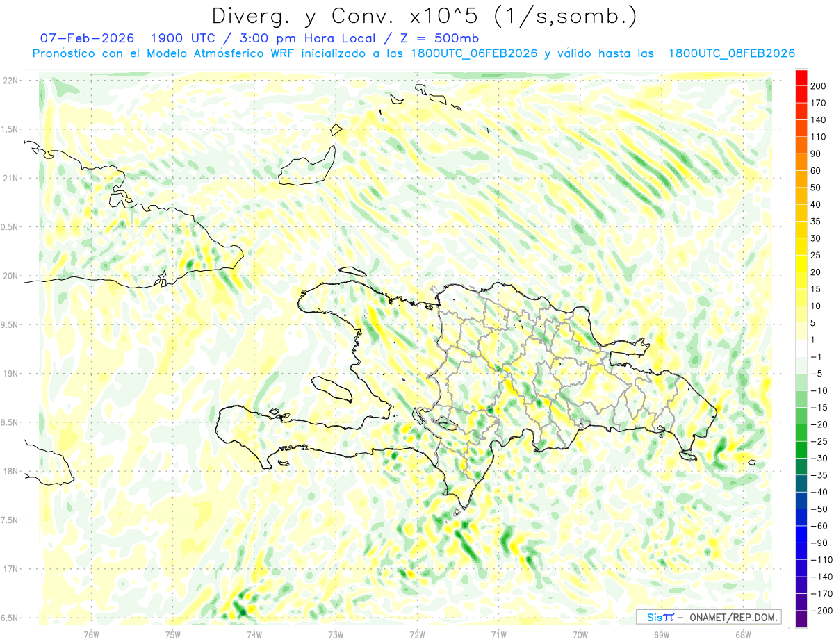Click the positive '35' colorbar value

coord(817,222)
